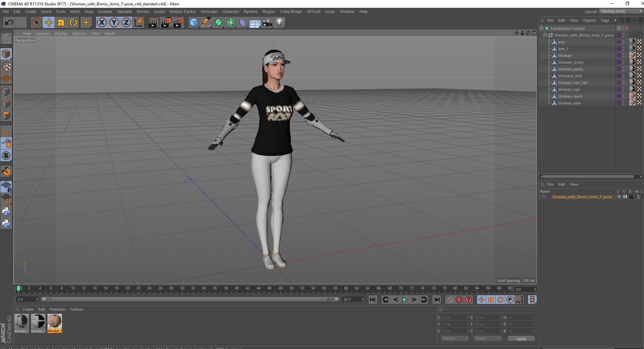This screenshot has width=644, height=349.
Task: Open the Character menu
Action: coord(230,12)
